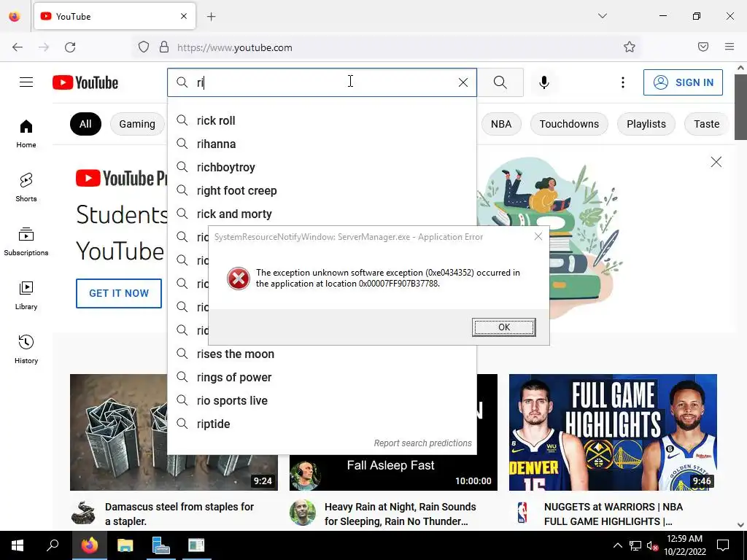The width and height of the screenshot is (747, 560).
Task: Select the All filter chip
Action: 86,124
